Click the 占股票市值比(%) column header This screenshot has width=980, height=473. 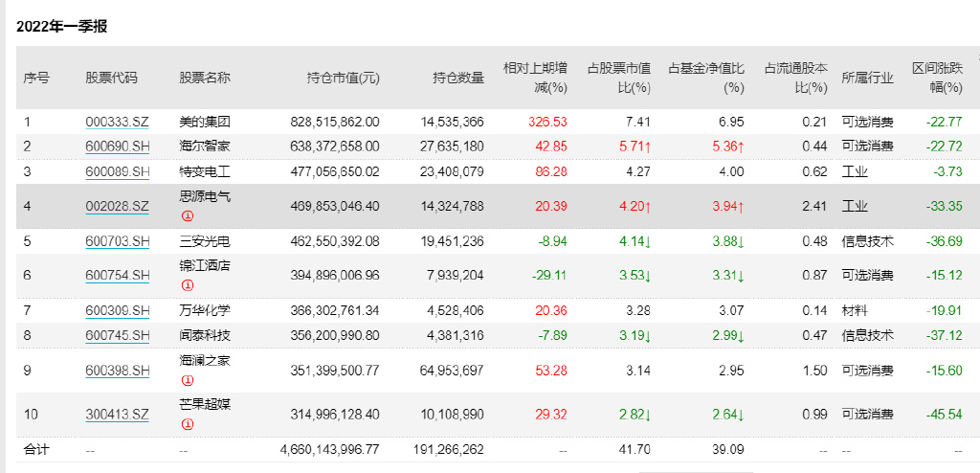pyautogui.click(x=619, y=79)
